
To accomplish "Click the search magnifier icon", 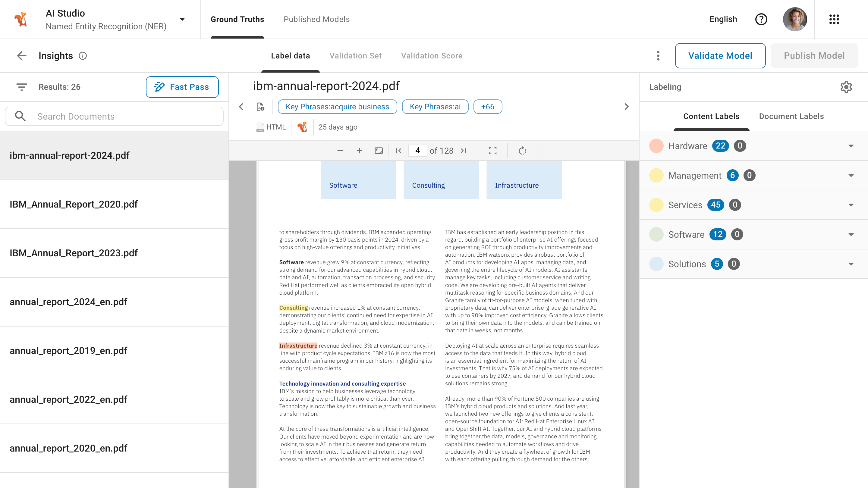I will pyautogui.click(x=20, y=116).
